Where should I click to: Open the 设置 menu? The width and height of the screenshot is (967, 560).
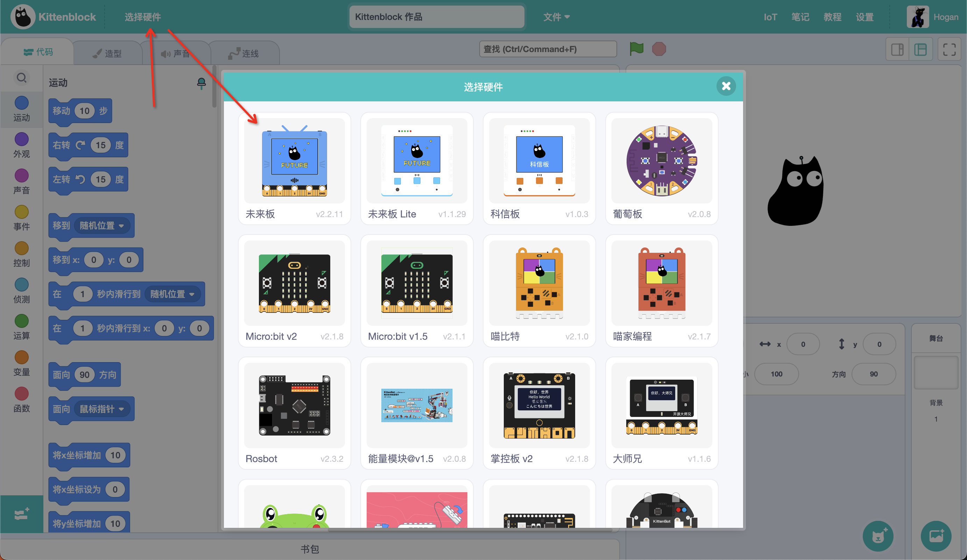pos(864,17)
